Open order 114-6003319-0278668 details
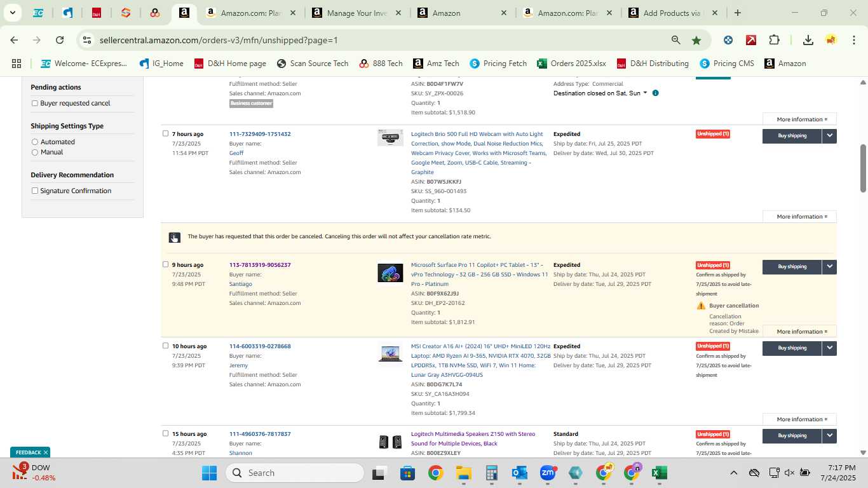Screen dimensions: 868x488 click(260, 346)
